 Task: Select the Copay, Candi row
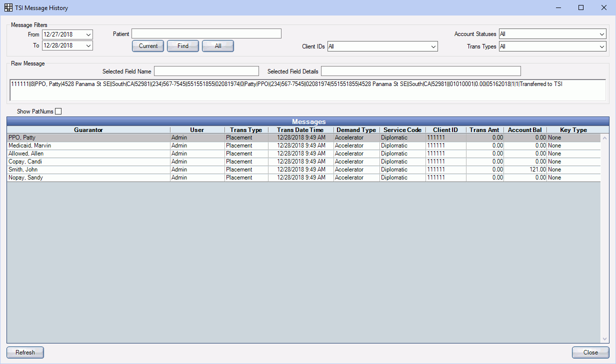(x=304, y=161)
